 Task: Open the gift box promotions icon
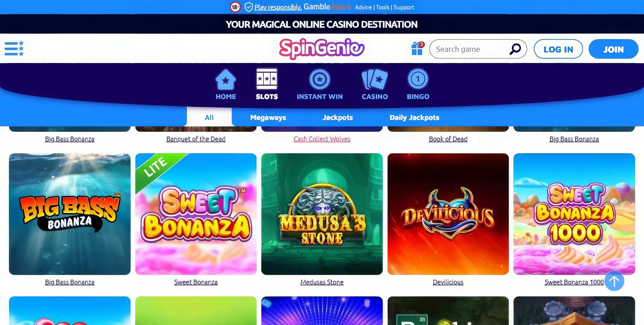417,49
